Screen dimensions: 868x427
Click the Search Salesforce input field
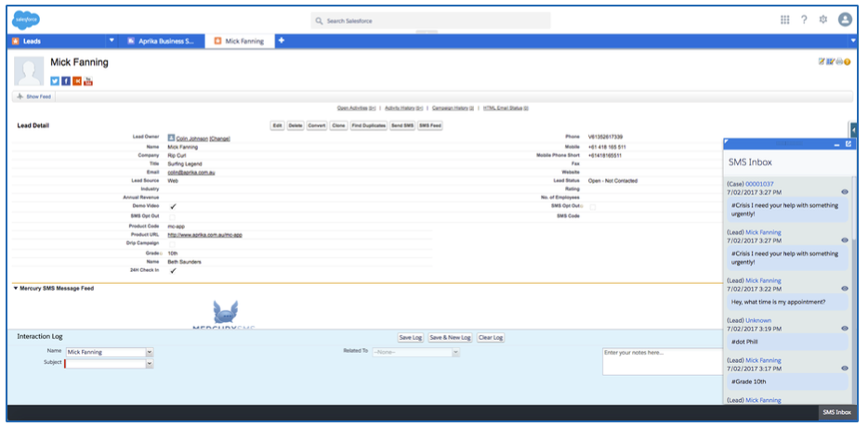click(430, 20)
